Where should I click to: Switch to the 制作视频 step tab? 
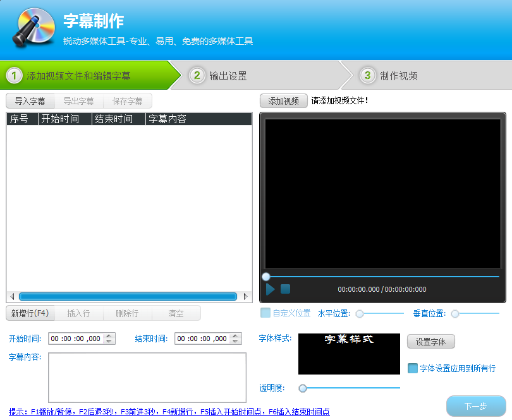(398, 76)
